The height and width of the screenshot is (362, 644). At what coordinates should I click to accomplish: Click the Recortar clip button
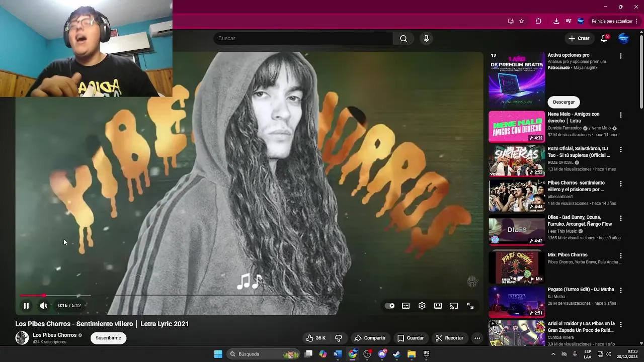[449, 338]
